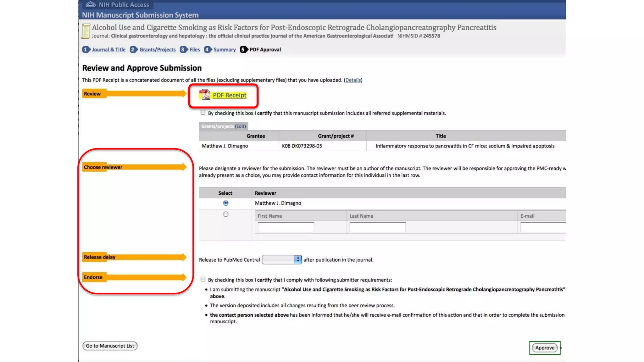This screenshot has width=644, height=362.
Task: Click Go to Manuscript List button
Action: [110, 346]
